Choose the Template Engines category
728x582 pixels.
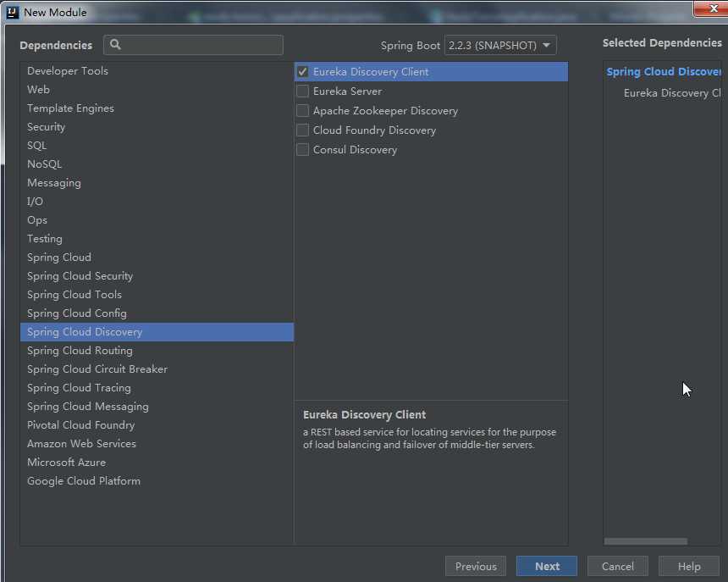tap(157, 108)
